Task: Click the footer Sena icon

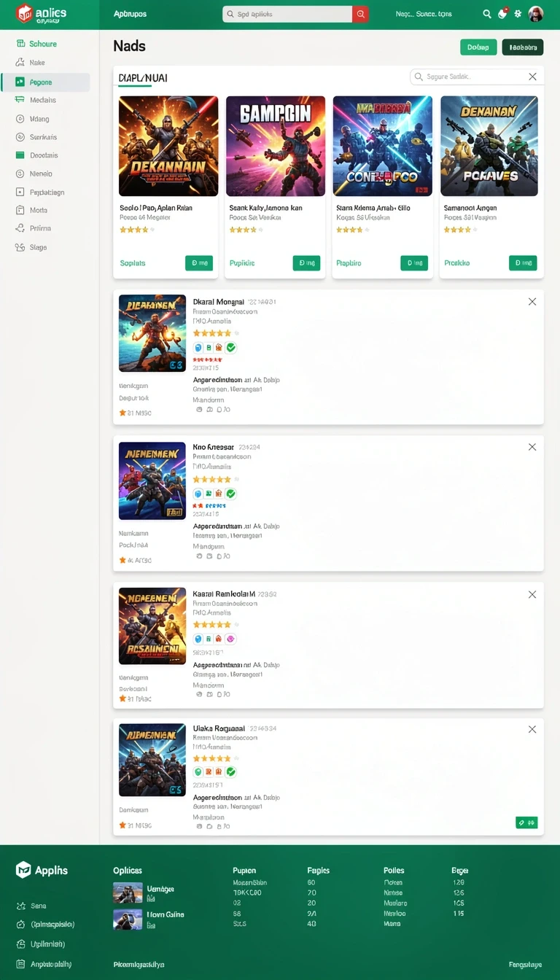Action: (20, 906)
